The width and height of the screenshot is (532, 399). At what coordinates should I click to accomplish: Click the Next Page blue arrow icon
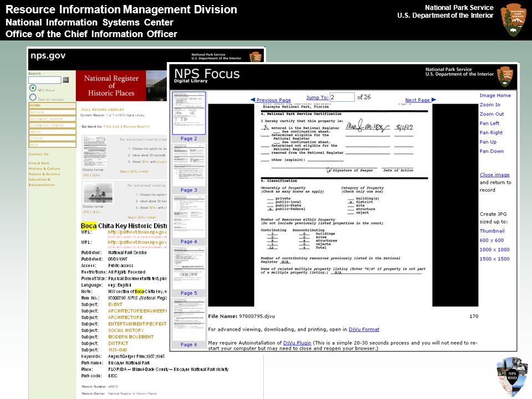pos(433,100)
